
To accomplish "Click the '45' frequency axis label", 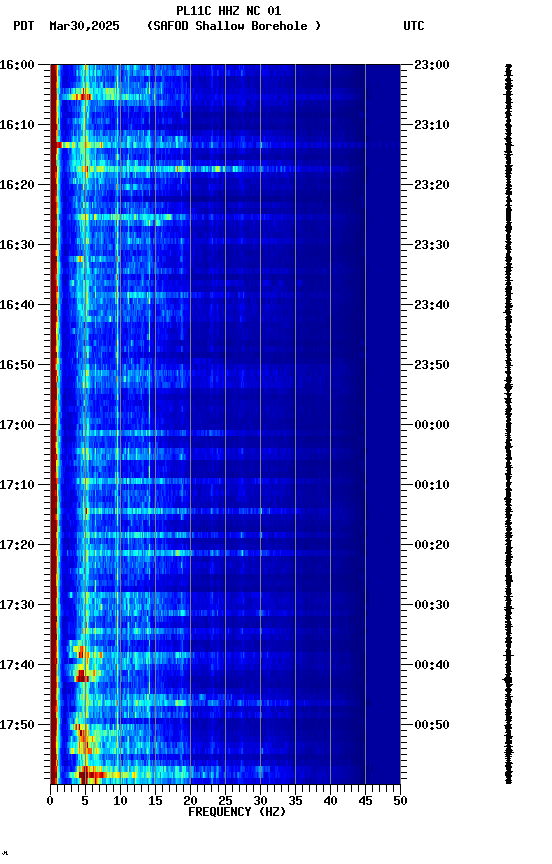I will [365, 801].
